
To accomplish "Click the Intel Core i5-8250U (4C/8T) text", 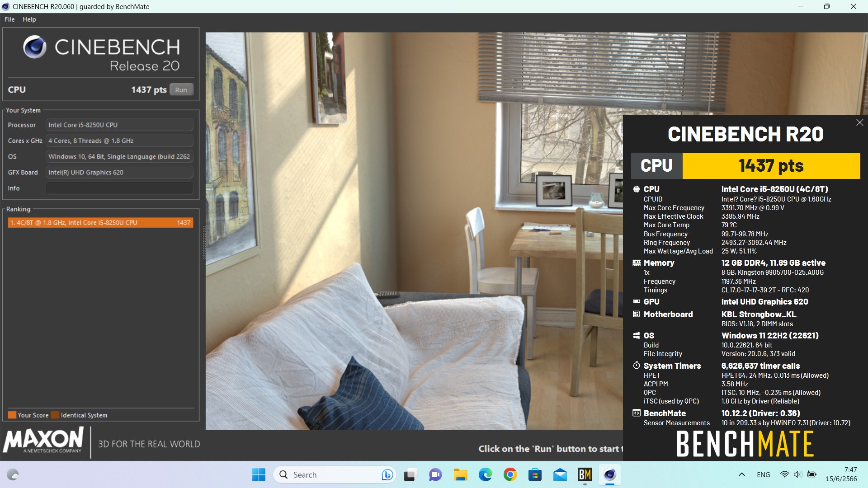I will (774, 189).
